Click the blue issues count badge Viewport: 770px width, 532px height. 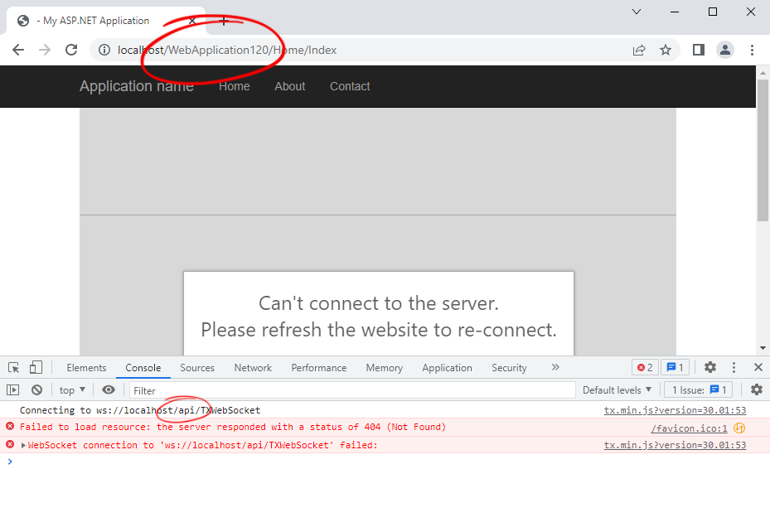(x=676, y=368)
